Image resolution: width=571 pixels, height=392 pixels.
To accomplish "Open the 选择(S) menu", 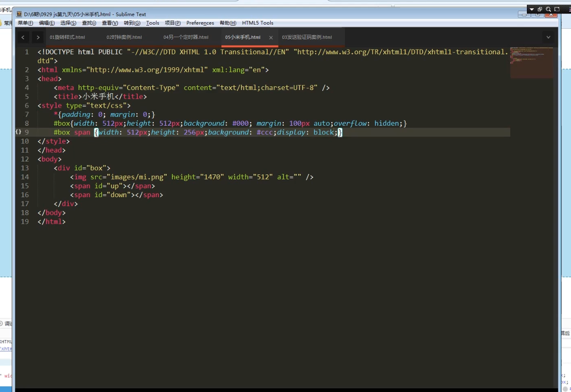I will [68, 23].
